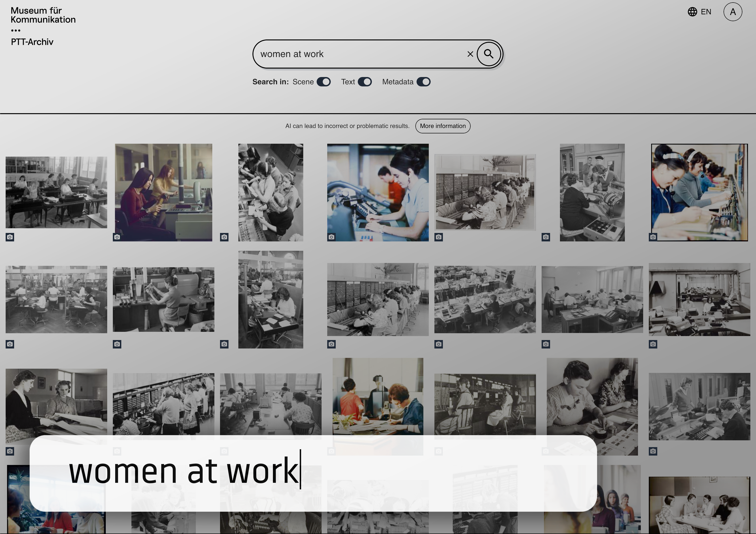
Task: Run the search with the magnifier icon
Action: pyautogui.click(x=489, y=54)
